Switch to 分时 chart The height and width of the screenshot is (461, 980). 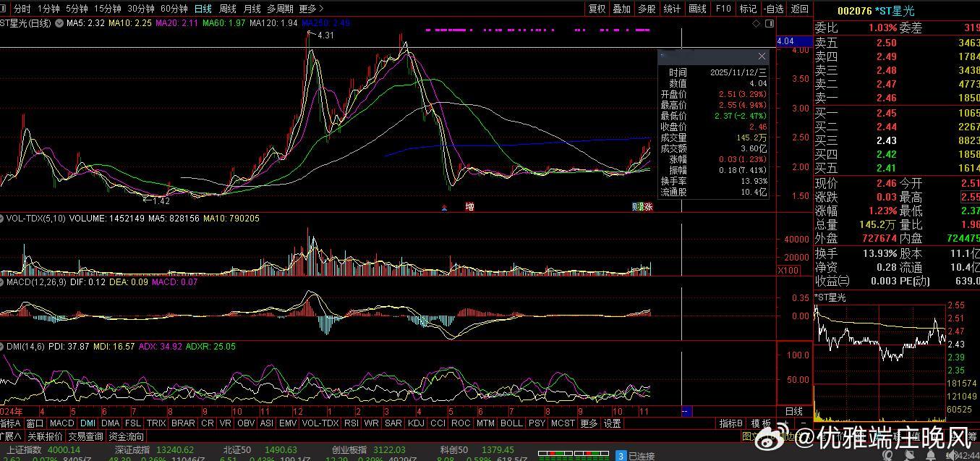[22, 9]
